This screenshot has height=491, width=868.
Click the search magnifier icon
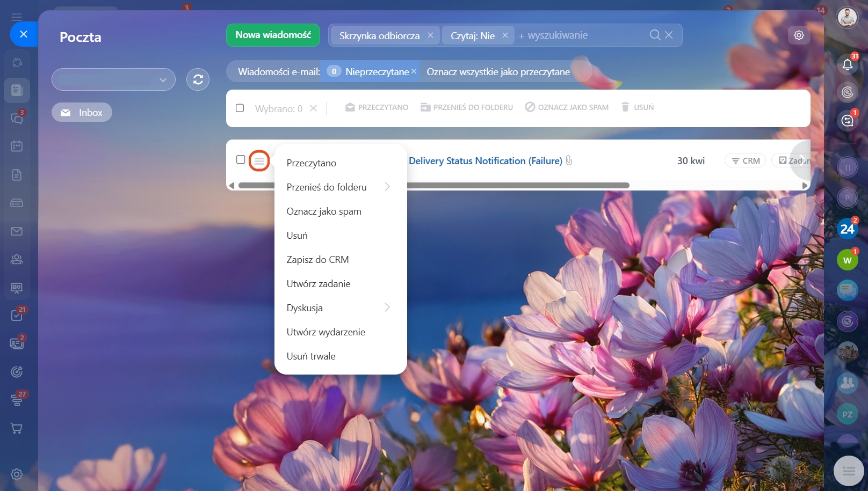(655, 35)
